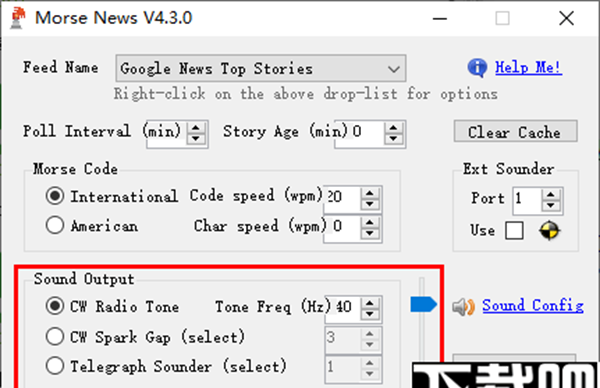This screenshot has width=600, height=388.
Task: Click the Morse News app icon in title bar
Action: [18, 18]
